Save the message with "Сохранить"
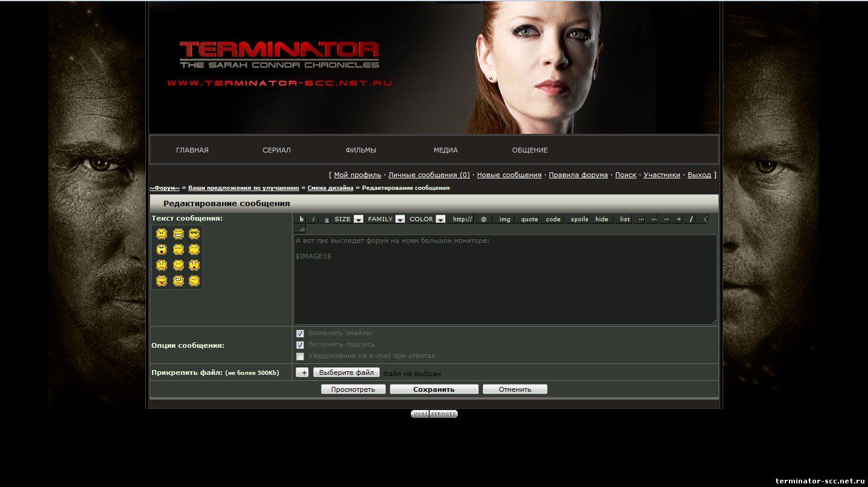 click(x=434, y=389)
